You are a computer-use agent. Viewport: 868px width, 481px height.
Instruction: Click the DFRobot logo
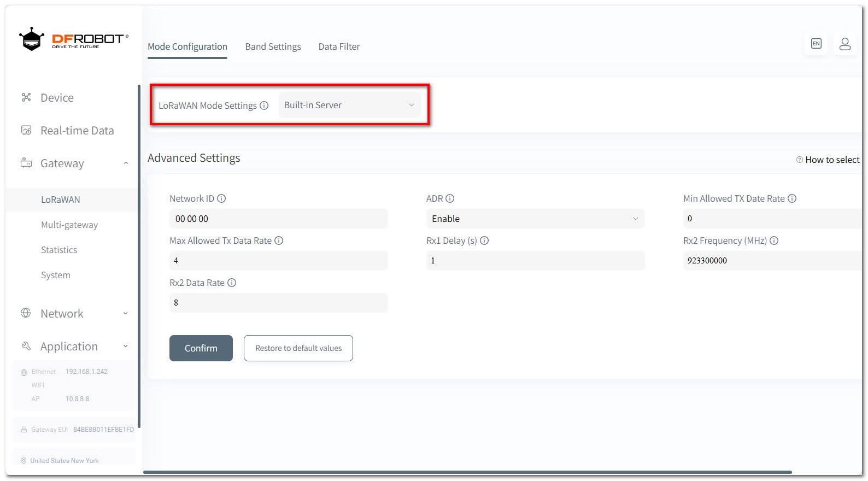(x=74, y=39)
